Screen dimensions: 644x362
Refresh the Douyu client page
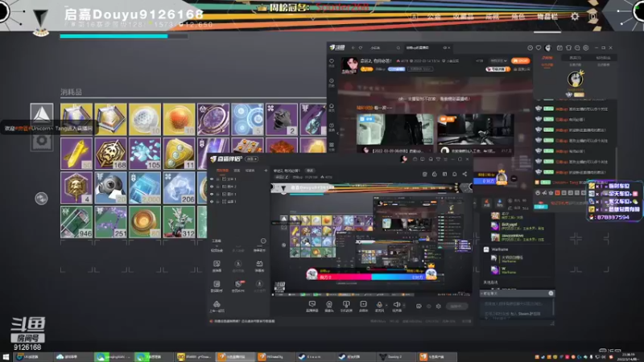pyautogui.click(x=361, y=48)
